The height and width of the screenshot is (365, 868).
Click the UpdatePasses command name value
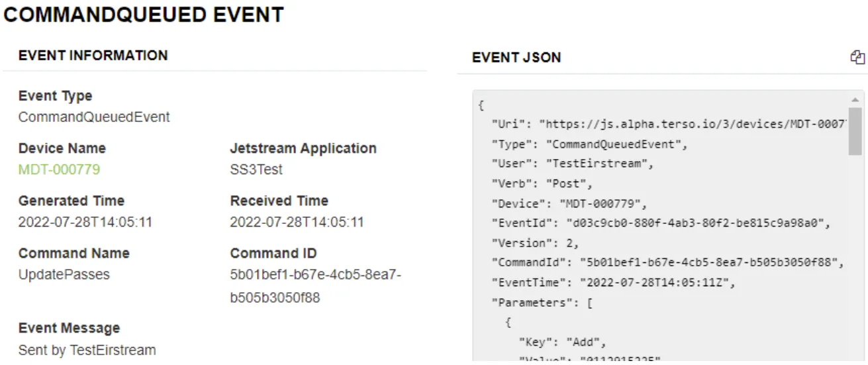coord(64,274)
